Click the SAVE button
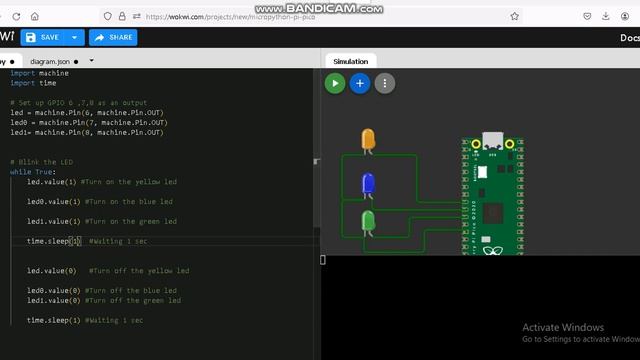The image size is (640, 360). pyautogui.click(x=43, y=38)
